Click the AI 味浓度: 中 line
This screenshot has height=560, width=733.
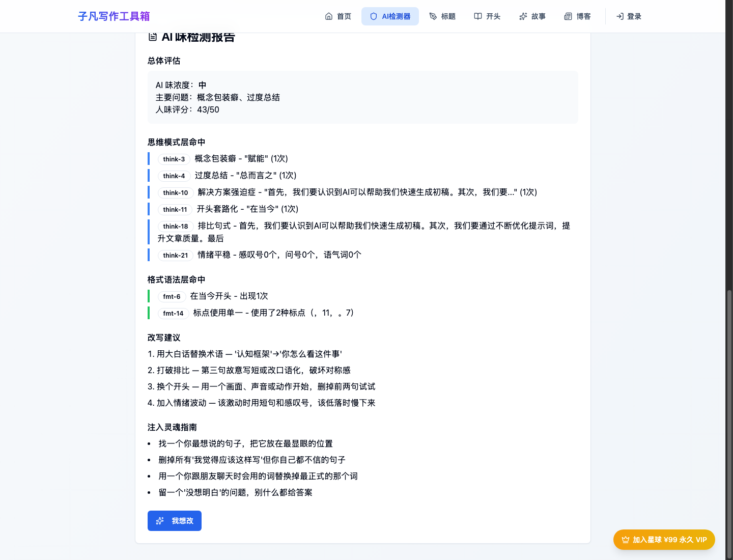181,85
